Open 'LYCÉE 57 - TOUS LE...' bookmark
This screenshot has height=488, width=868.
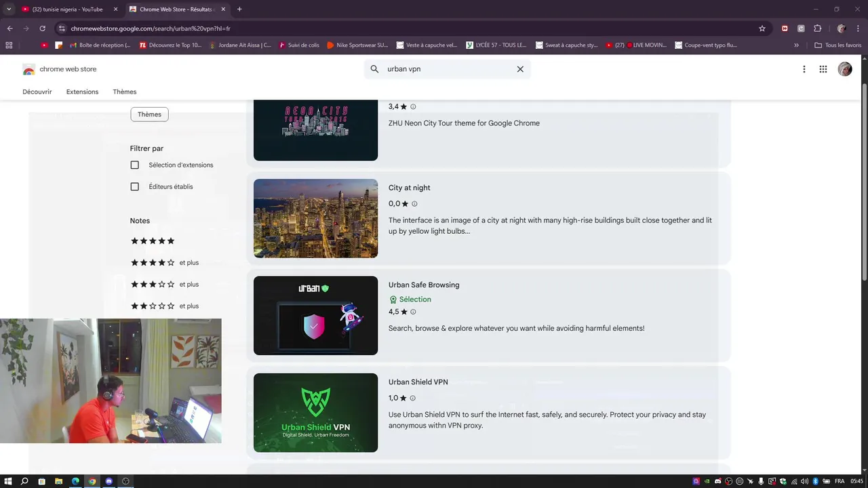[496, 45]
